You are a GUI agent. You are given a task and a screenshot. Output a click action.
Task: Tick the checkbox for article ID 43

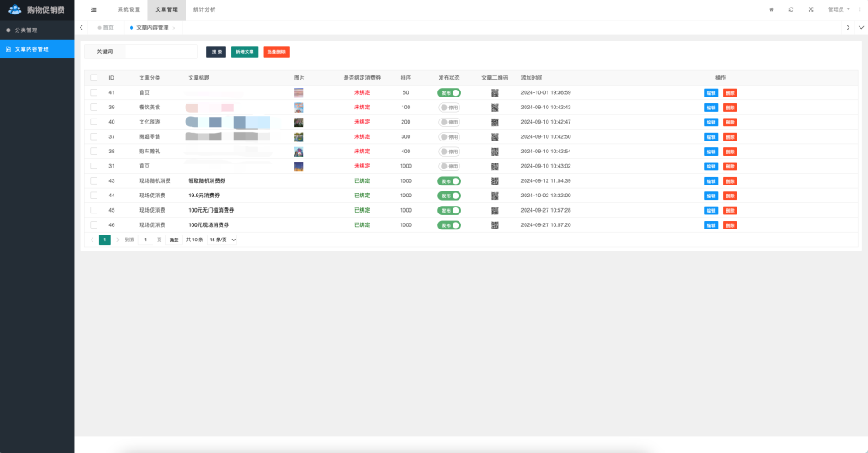94,180
